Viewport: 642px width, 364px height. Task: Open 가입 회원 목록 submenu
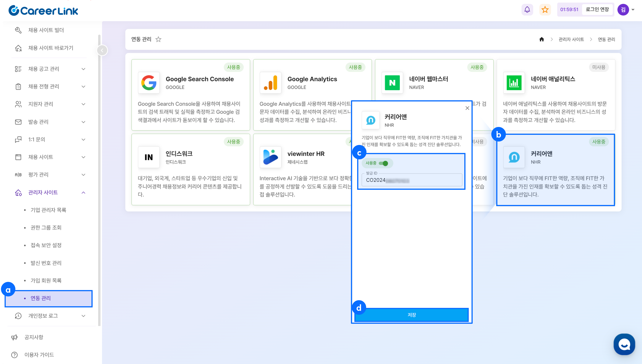(x=46, y=281)
